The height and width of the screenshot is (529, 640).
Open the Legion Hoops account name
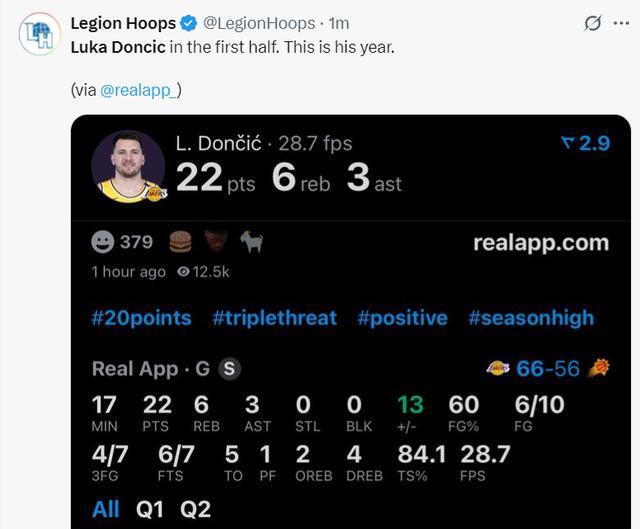coord(123,23)
